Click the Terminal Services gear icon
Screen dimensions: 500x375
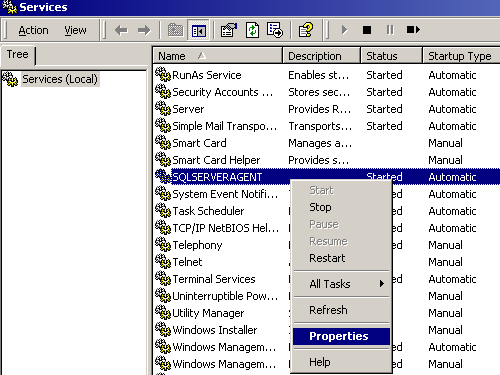coord(163,278)
